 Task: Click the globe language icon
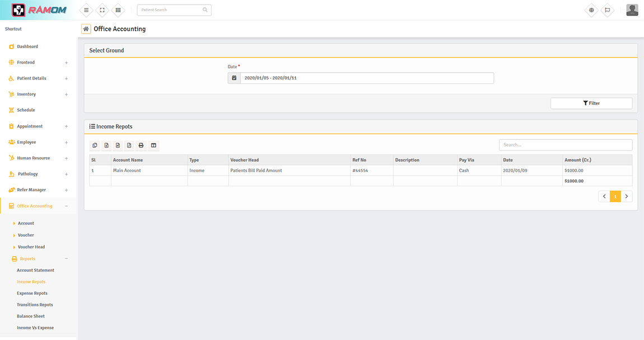tap(591, 10)
